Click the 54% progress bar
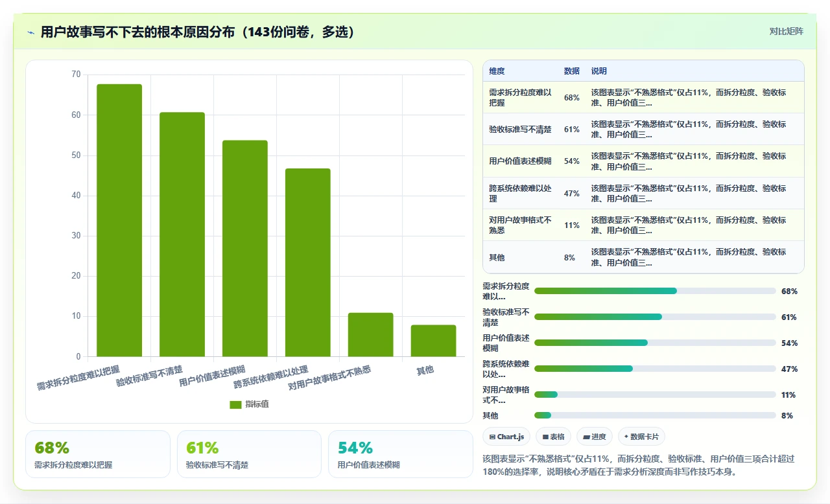The height and width of the screenshot is (504, 830). coord(655,343)
